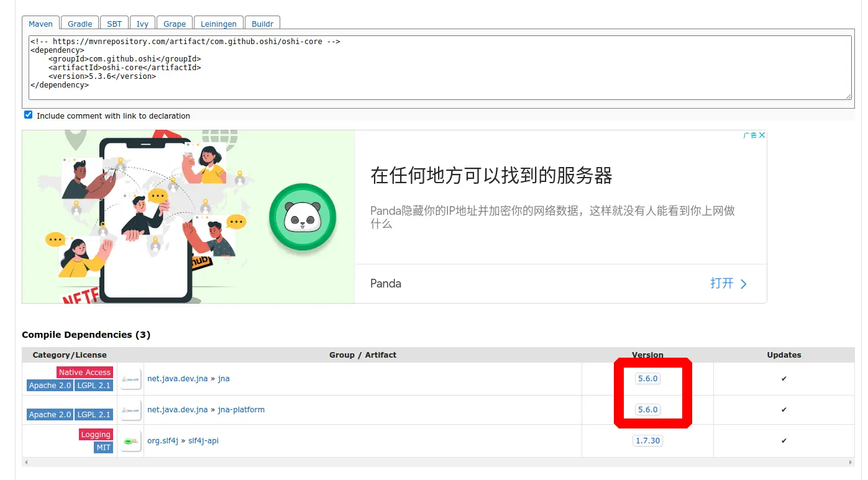Screen dimensions: 868x480
Task: Click Apache 2.0 license in jna-platform row
Action: point(50,414)
